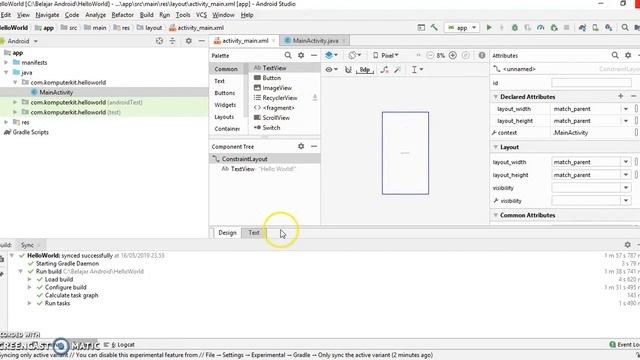Select Gradle Scripts in project tree

pyautogui.click(x=31, y=132)
